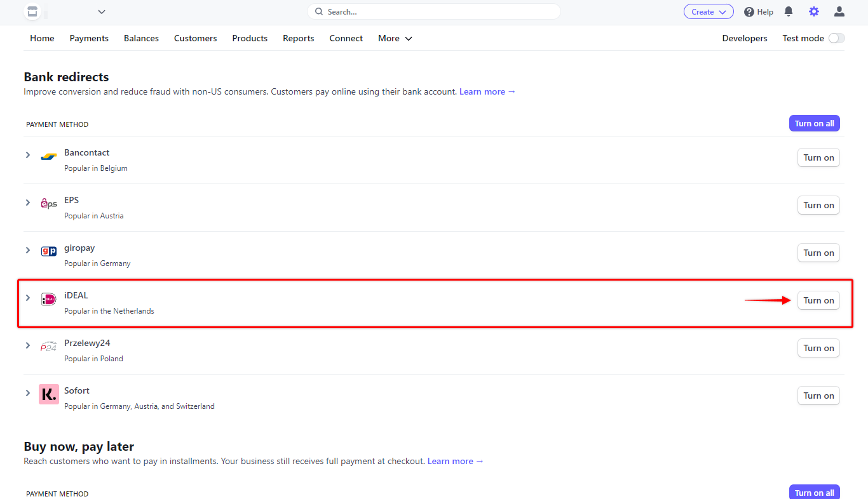This screenshot has height=499, width=868.
Task: Select the 'Popular in Poland' text
Action: click(x=93, y=359)
